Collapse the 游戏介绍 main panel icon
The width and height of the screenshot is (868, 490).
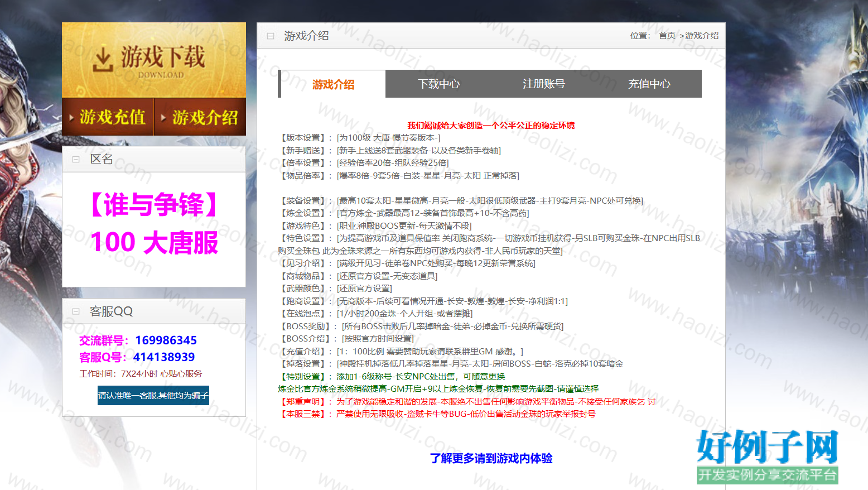pos(271,36)
